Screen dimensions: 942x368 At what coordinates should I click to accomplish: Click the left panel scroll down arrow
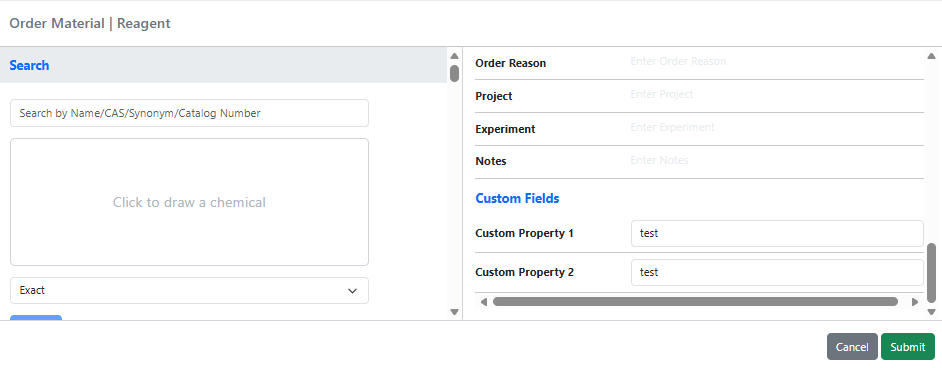coord(454,312)
